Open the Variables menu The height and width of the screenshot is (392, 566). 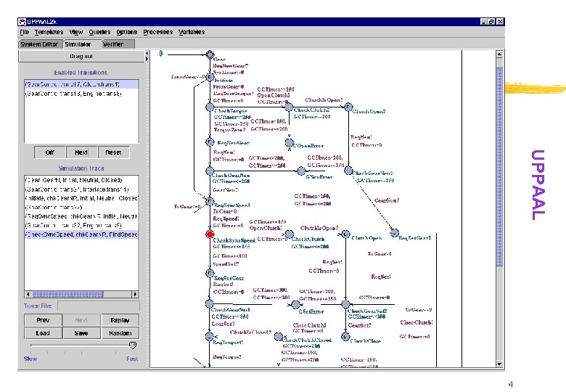192,32
